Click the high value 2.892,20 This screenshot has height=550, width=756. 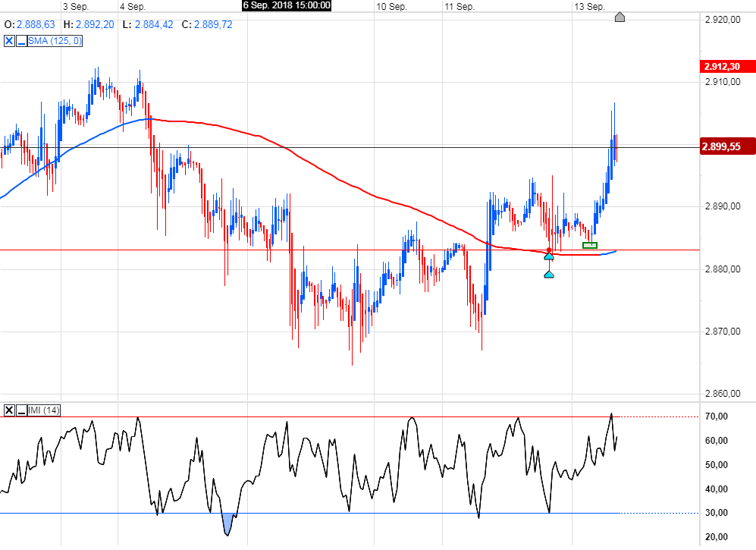point(95,24)
